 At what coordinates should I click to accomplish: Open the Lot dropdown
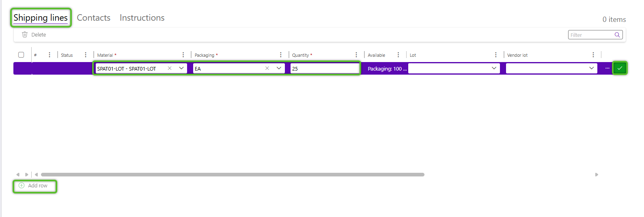(494, 68)
